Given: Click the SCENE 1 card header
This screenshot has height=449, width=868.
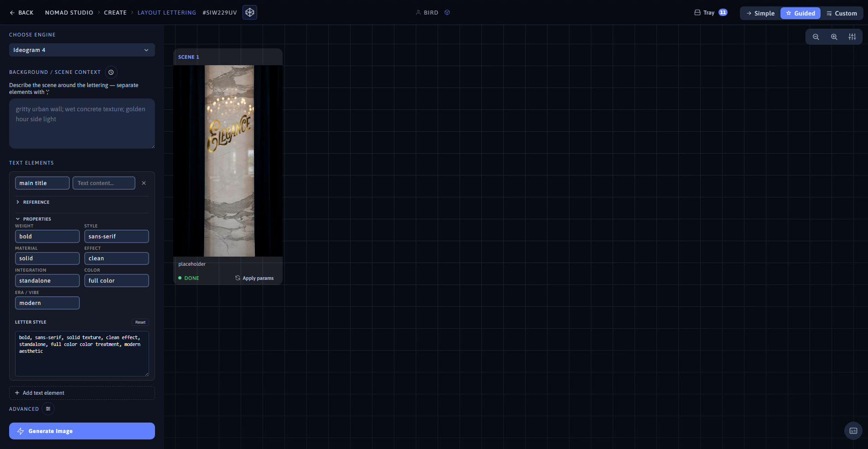Looking at the screenshot, I should 228,57.
